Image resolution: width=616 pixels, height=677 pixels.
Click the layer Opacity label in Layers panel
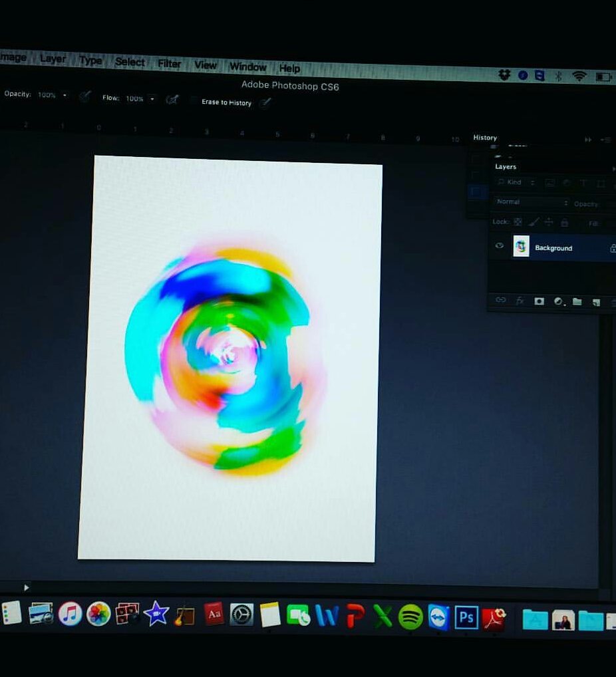(586, 203)
